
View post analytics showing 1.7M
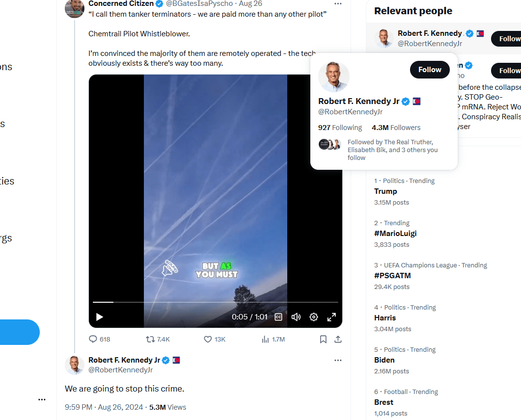266,339
